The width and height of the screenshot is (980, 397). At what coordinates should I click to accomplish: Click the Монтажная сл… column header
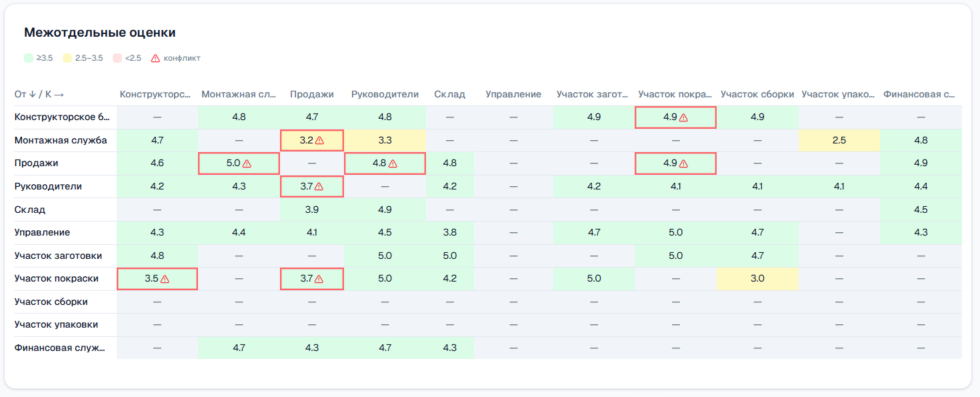pyautogui.click(x=239, y=94)
